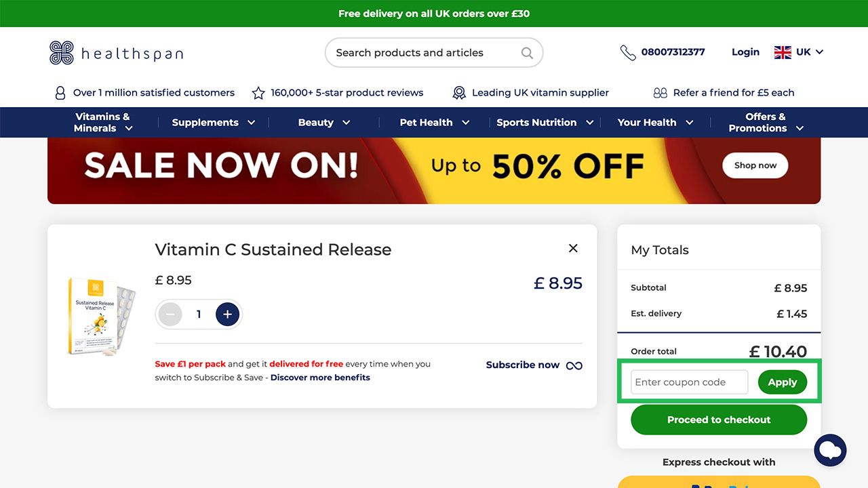The height and width of the screenshot is (488, 868).
Task: Click the star icon beside 5-star reviews
Action: coord(258,93)
